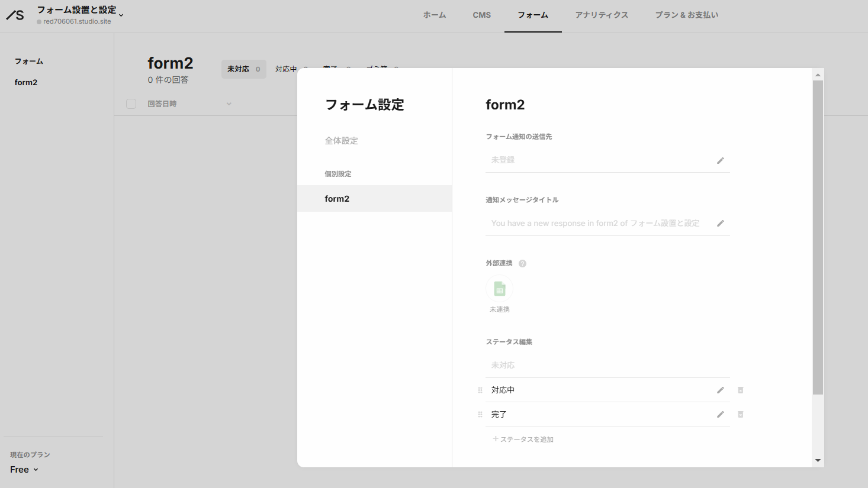The width and height of the screenshot is (868, 488).
Task: Switch to the アナリティクス tab
Action: (602, 15)
